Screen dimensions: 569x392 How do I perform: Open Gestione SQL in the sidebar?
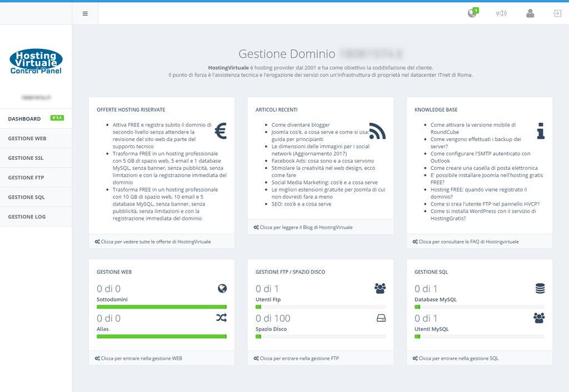pyautogui.click(x=36, y=197)
